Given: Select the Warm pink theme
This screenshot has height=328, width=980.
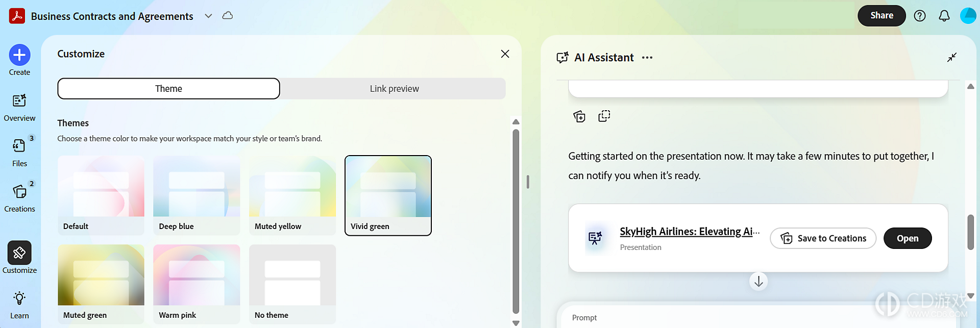Looking at the screenshot, I should pos(197,284).
